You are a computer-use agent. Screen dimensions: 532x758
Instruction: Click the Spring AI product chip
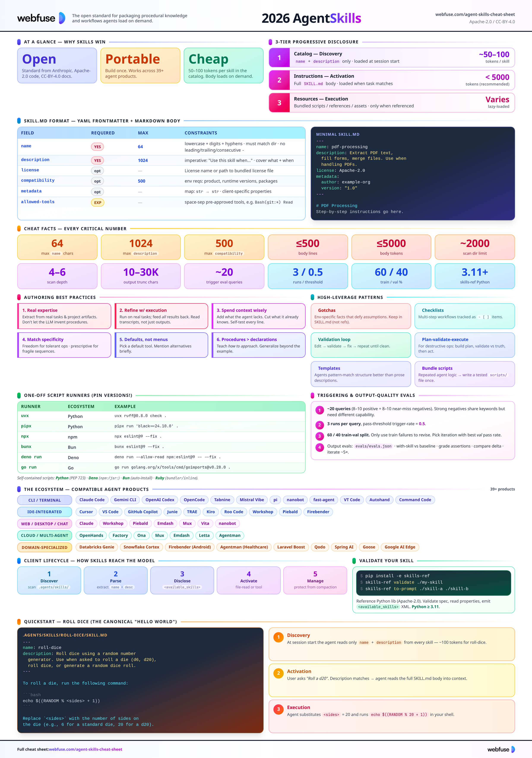pyautogui.click(x=344, y=547)
